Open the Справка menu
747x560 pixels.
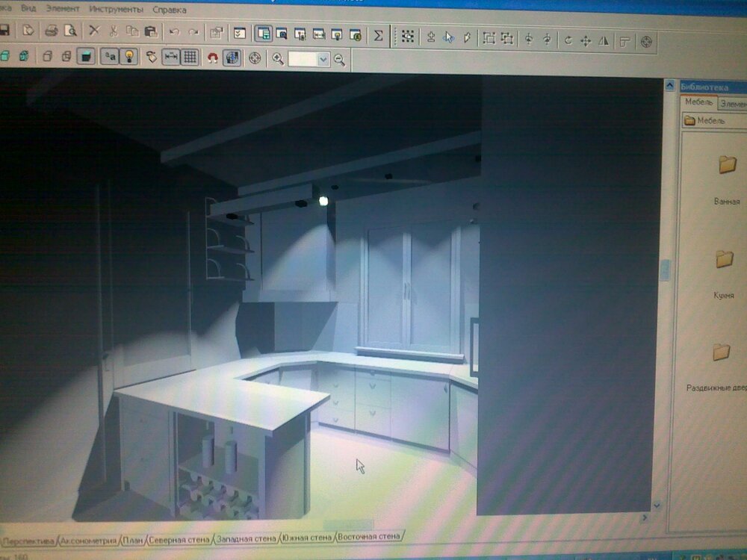(170, 10)
